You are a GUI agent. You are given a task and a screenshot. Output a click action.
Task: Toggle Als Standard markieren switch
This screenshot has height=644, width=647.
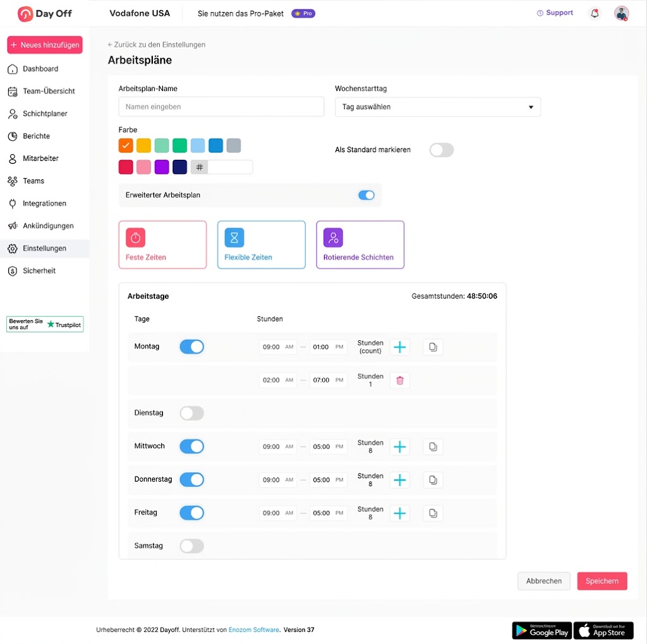click(442, 150)
